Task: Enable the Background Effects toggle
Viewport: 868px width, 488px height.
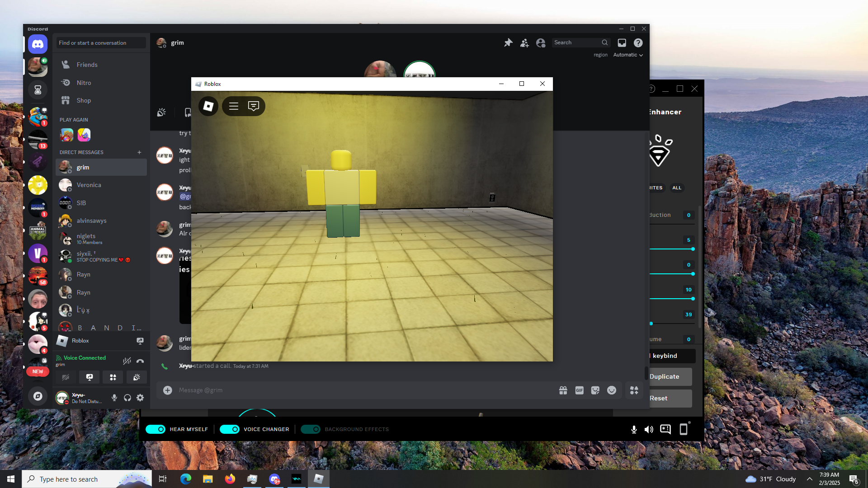Action: [x=311, y=429]
